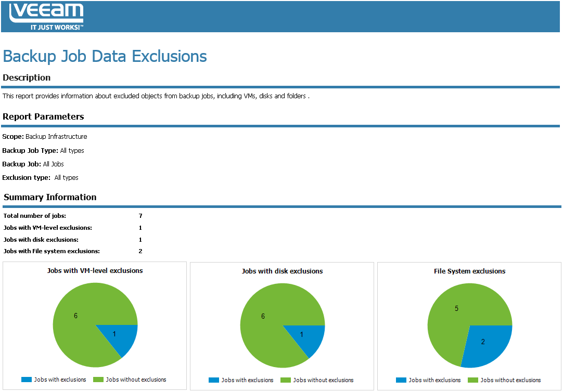Image resolution: width=563 pixels, height=392 pixels.
Task: Click blue legend swatch under VM-level exclusions chart
Action: point(27,380)
